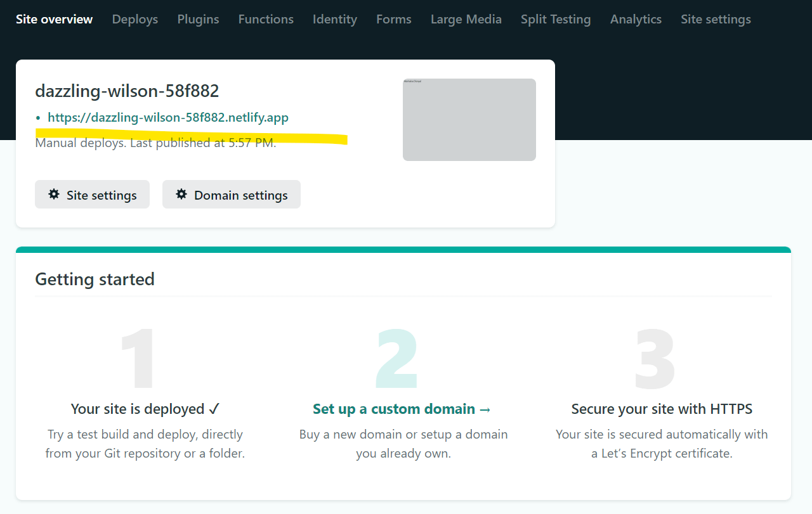This screenshot has width=812, height=514.
Task: Click 'Try a test build and deploy' description
Action: point(145,444)
